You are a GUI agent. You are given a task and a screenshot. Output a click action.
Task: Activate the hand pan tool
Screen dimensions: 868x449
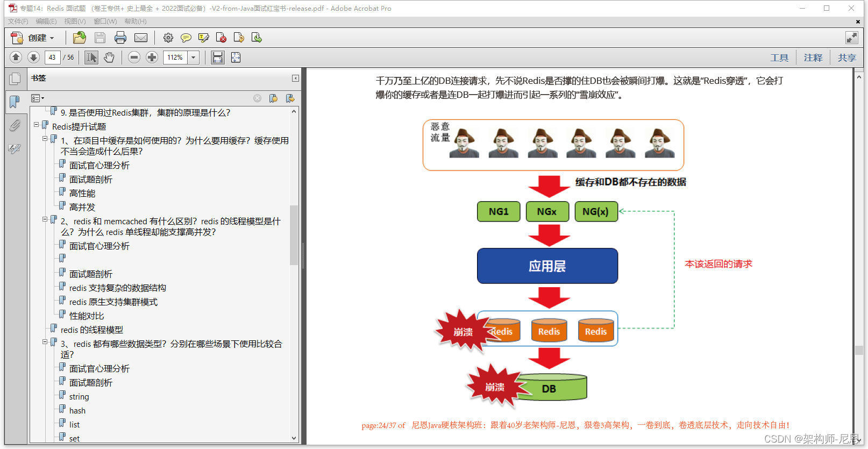(109, 57)
